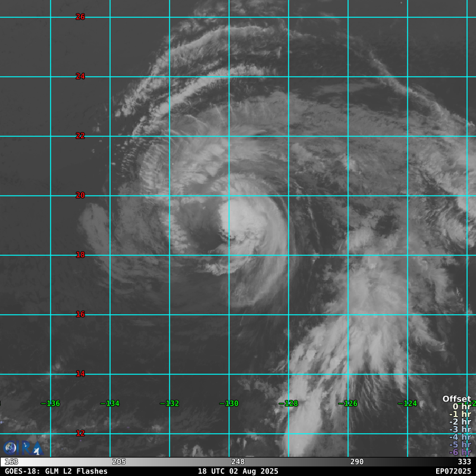Select the -3 hr offset legend entry

click(x=460, y=430)
